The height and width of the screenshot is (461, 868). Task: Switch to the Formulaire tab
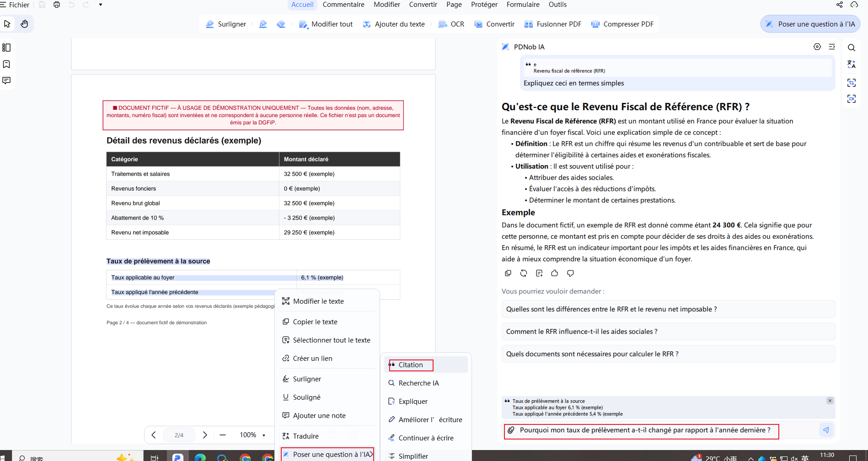tap(523, 5)
